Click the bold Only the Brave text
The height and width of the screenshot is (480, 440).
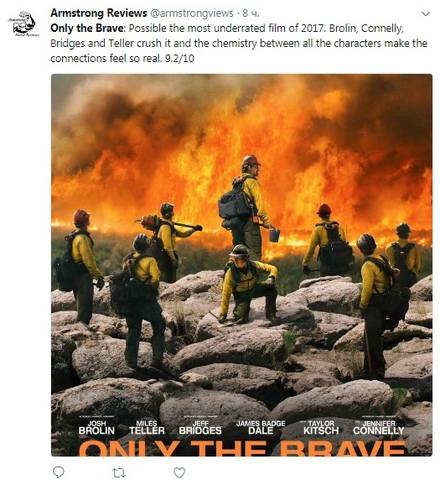(x=87, y=28)
